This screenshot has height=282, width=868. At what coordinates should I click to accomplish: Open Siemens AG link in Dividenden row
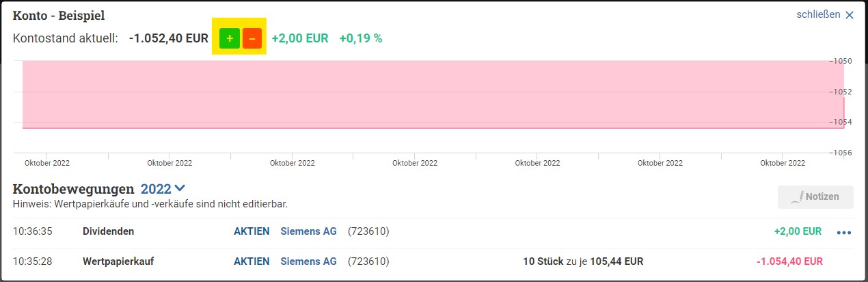pyautogui.click(x=308, y=231)
